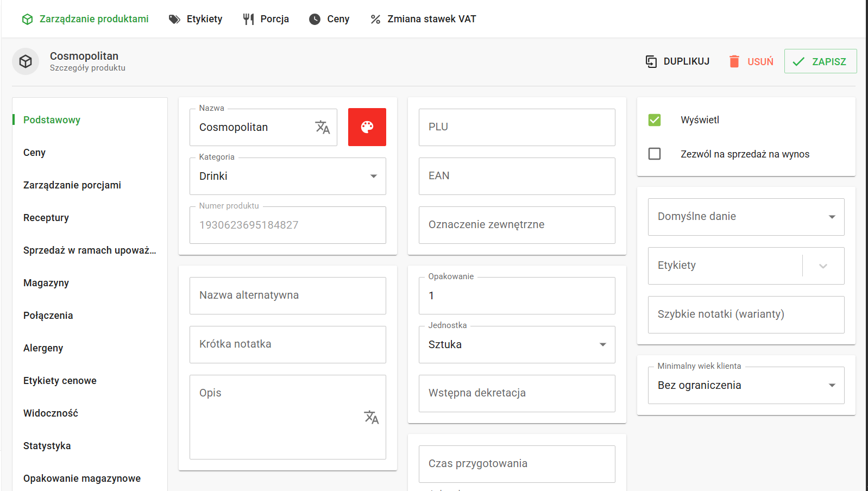Click the translate icon in Opis field
The height and width of the screenshot is (491, 868).
[371, 417]
